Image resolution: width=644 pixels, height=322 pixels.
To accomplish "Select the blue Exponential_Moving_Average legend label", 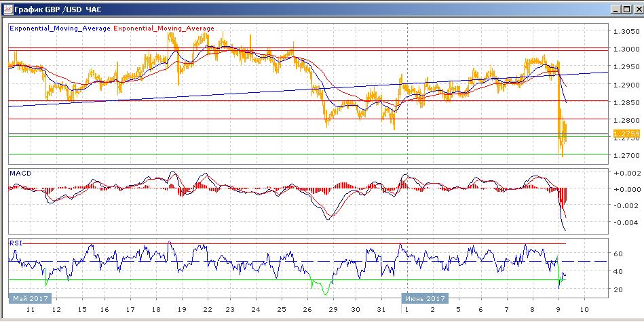I will click(x=60, y=28).
